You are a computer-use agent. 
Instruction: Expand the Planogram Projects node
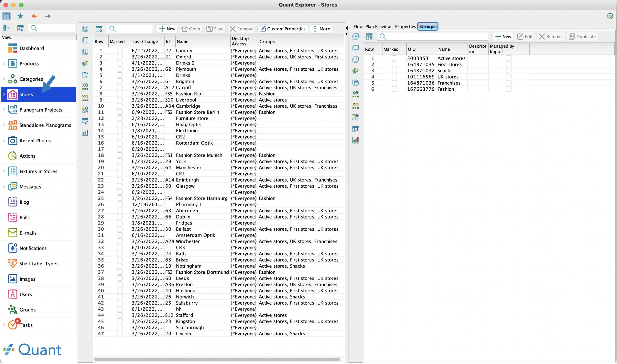click(4, 110)
